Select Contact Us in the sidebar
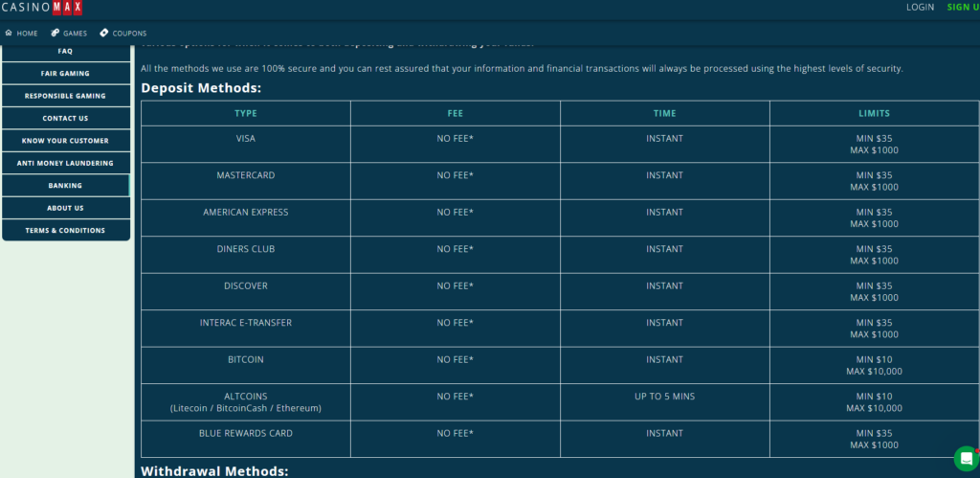The height and width of the screenshot is (478, 980). coord(66,118)
